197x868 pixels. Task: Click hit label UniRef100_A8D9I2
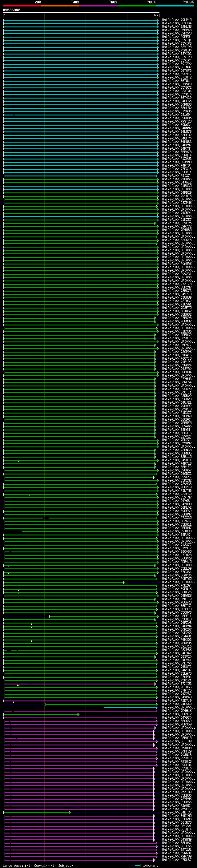click(177, 714)
